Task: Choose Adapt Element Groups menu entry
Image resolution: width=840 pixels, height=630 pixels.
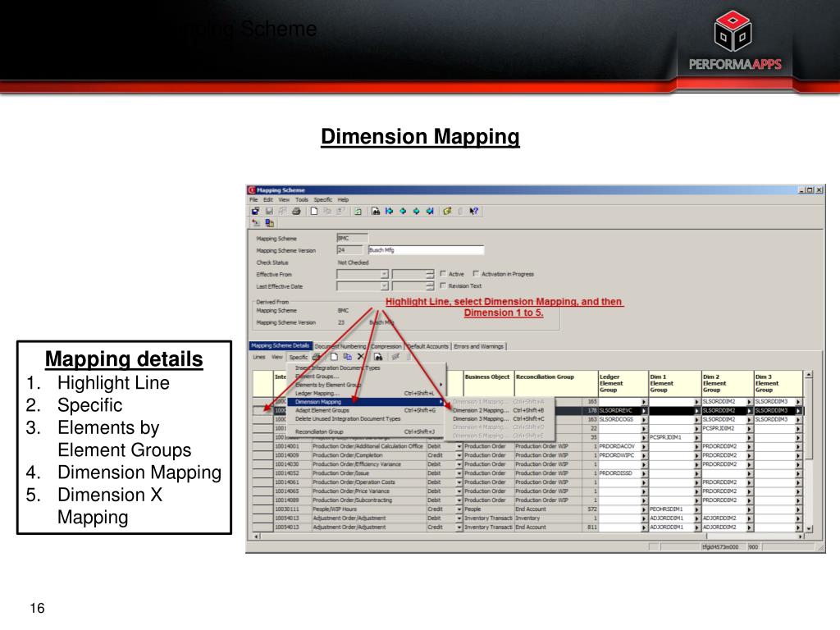Action: click(367, 410)
